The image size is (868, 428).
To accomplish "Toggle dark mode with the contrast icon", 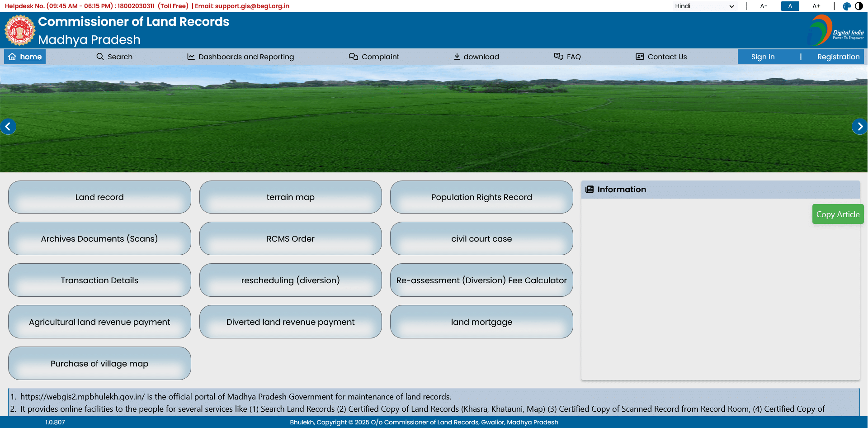I will (x=860, y=6).
